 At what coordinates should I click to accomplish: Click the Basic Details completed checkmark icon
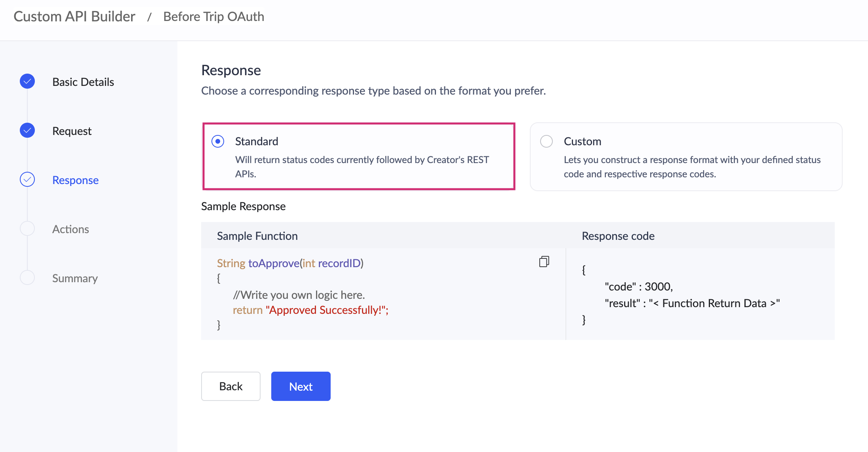27,82
